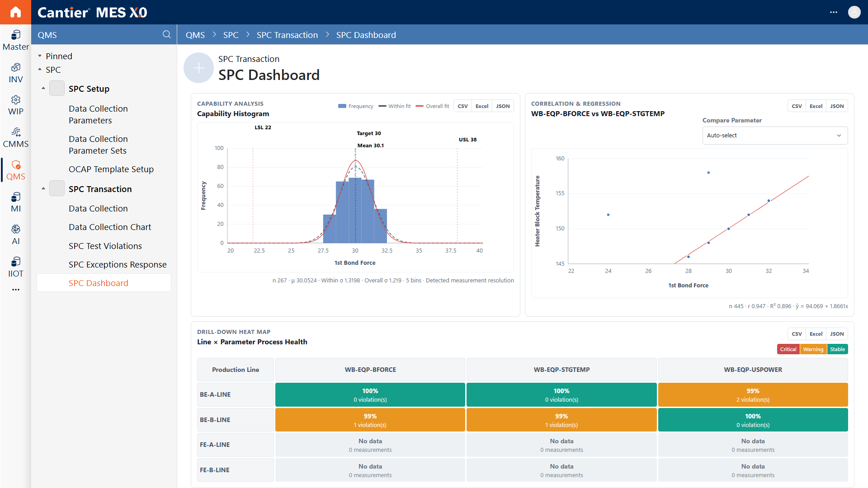Screen dimensions: 868x488
Task: Click the SPC Setup folder icon
Action: pyautogui.click(x=57, y=89)
